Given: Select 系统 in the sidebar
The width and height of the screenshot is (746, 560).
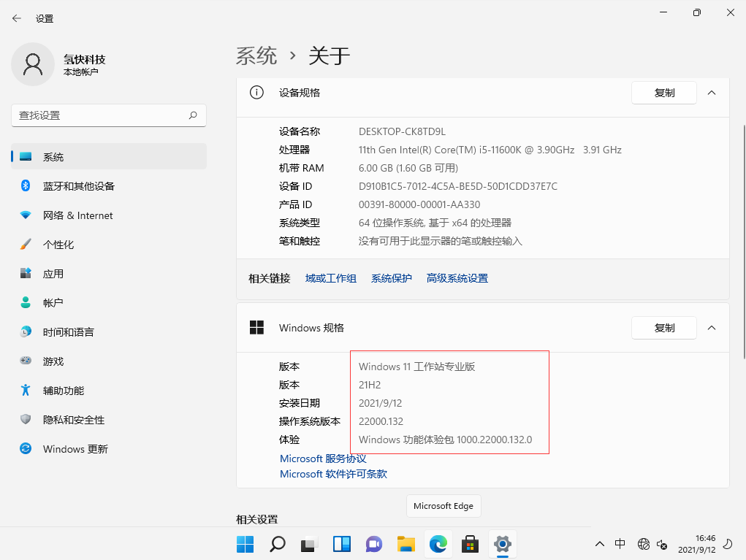Looking at the screenshot, I should pyautogui.click(x=109, y=156).
